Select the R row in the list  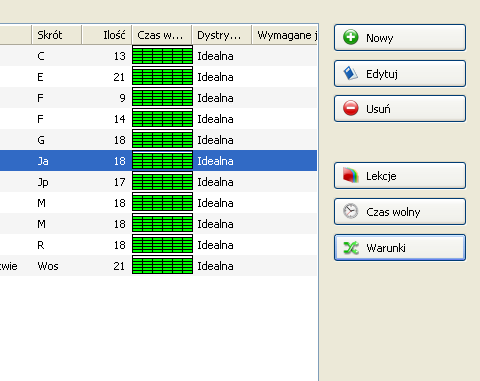(x=158, y=245)
